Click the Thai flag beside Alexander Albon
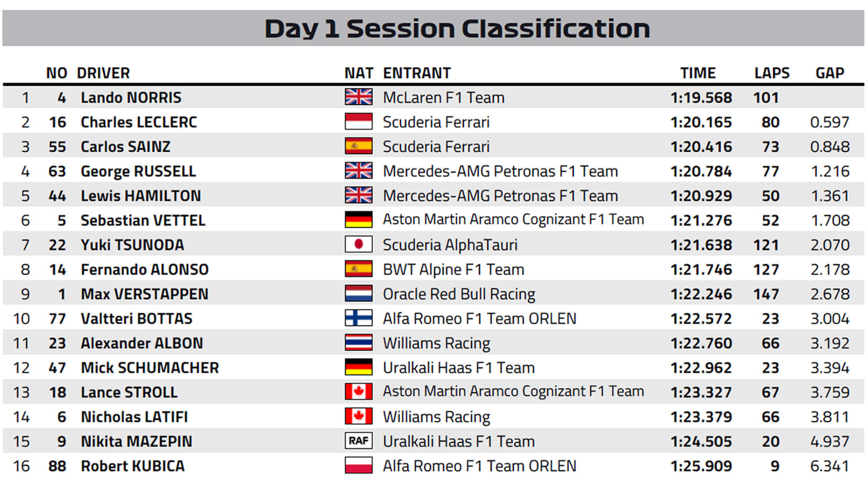Screen dimensions: 868x488 coord(358,343)
